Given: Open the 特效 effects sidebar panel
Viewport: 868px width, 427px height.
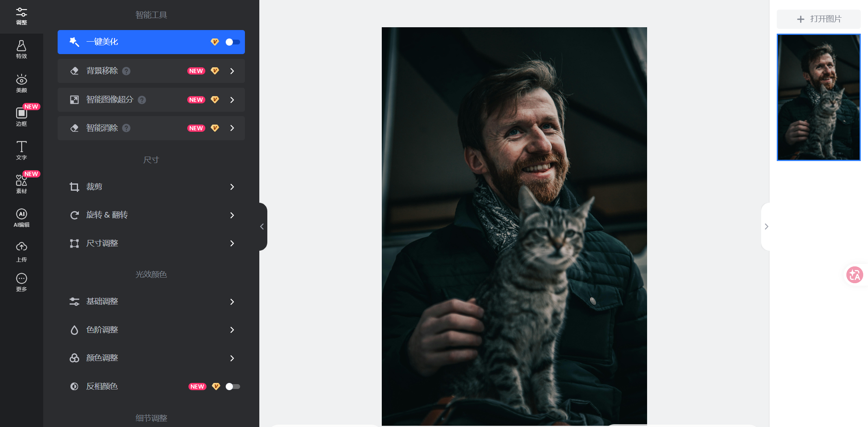Looking at the screenshot, I should (22, 50).
